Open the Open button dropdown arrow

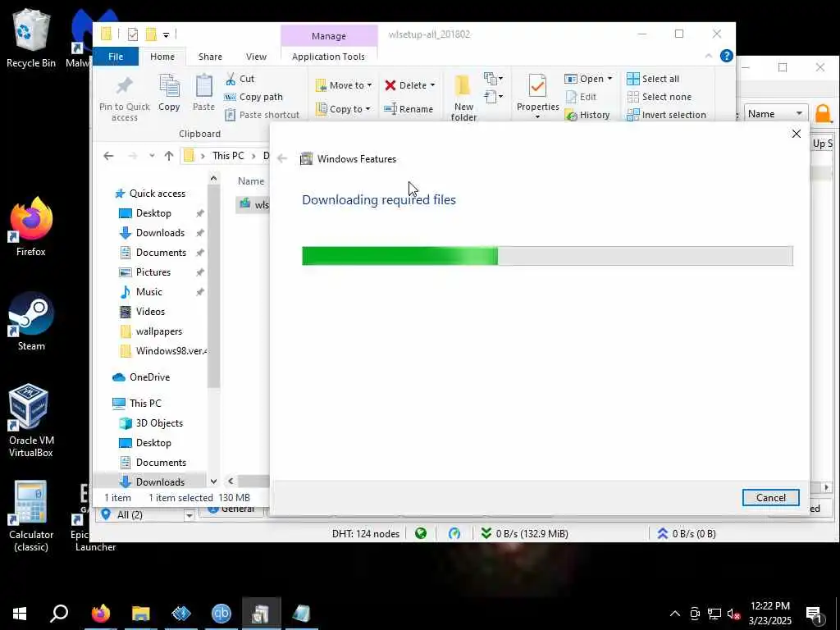609,79
